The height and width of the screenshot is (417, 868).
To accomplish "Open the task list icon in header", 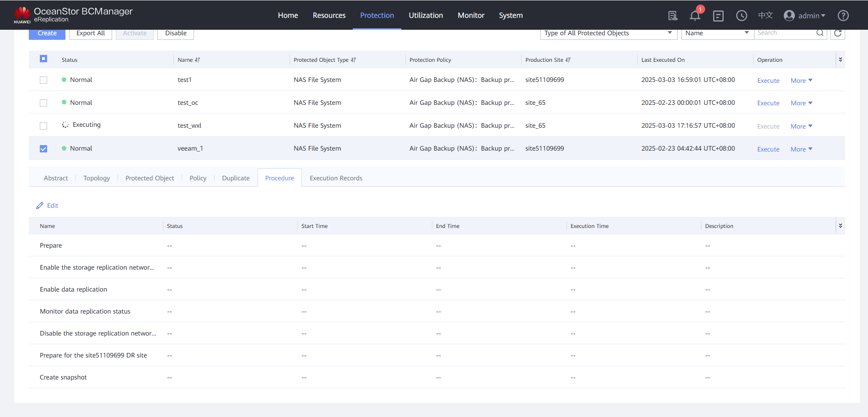I will tap(718, 16).
